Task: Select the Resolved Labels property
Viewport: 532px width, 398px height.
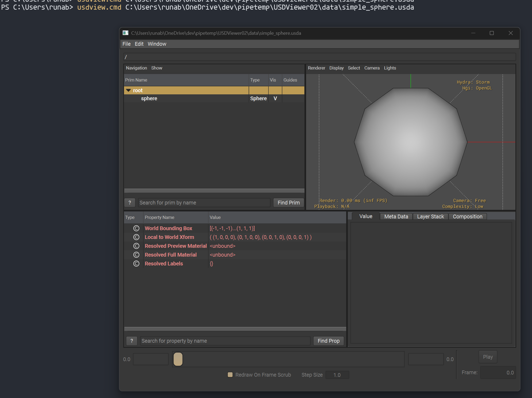Action: tap(164, 264)
